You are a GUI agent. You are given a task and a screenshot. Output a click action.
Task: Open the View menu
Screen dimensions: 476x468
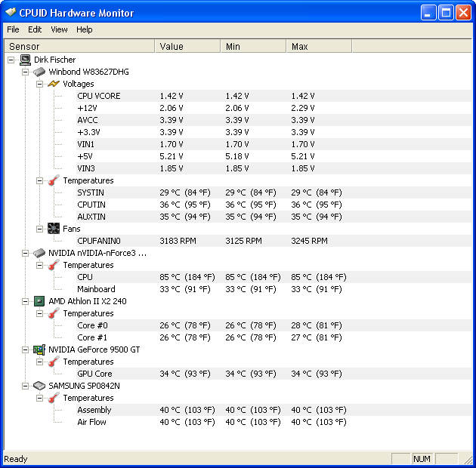59,29
